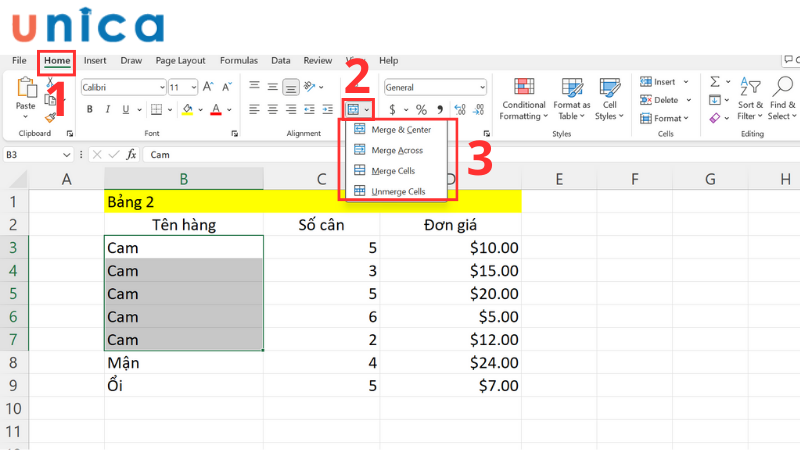This screenshot has height=450, width=800.
Task: Select the Format Painter brush icon
Action: pos(49,118)
